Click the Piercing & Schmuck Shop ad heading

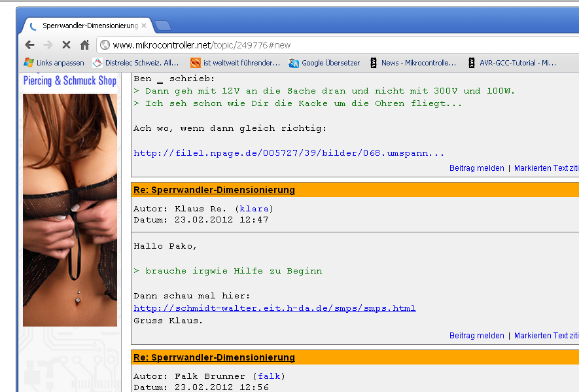[70, 80]
